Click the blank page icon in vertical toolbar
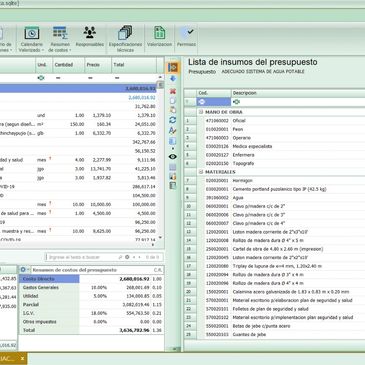 coord(173,100)
